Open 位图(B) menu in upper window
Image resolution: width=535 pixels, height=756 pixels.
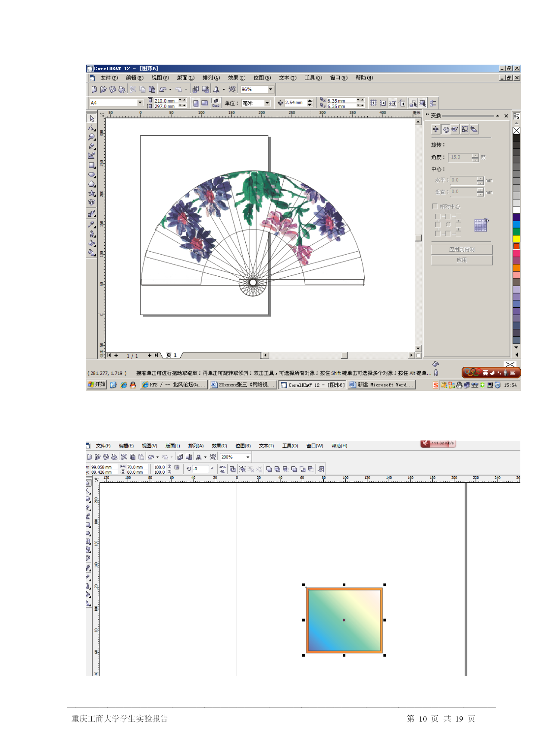262,78
